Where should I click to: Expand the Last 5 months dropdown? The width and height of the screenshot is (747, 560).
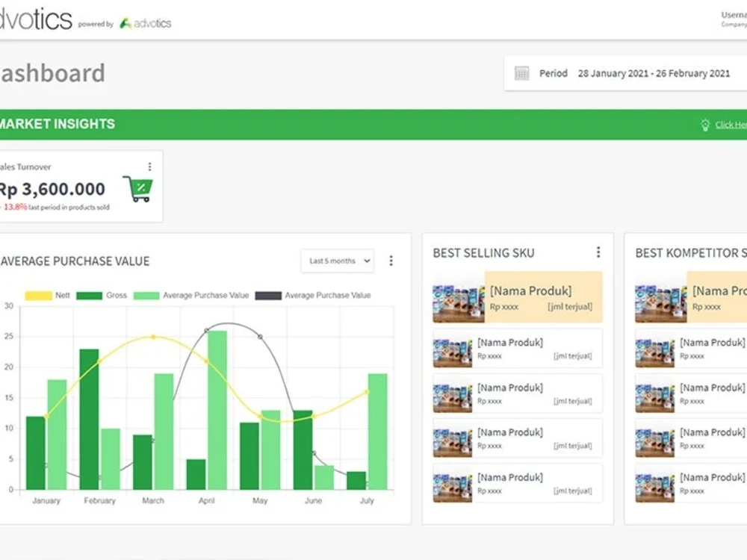tap(338, 261)
